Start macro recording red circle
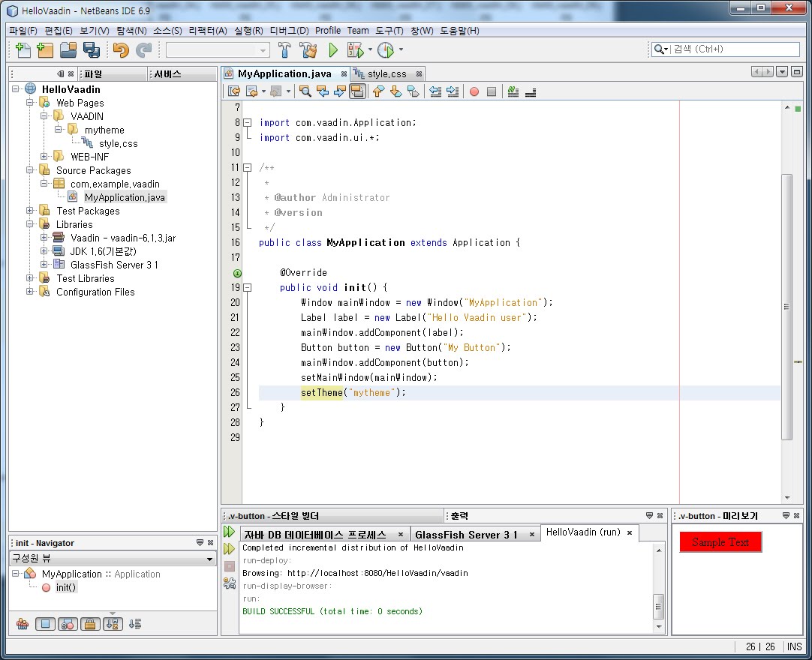The height and width of the screenshot is (660, 812). tap(474, 91)
